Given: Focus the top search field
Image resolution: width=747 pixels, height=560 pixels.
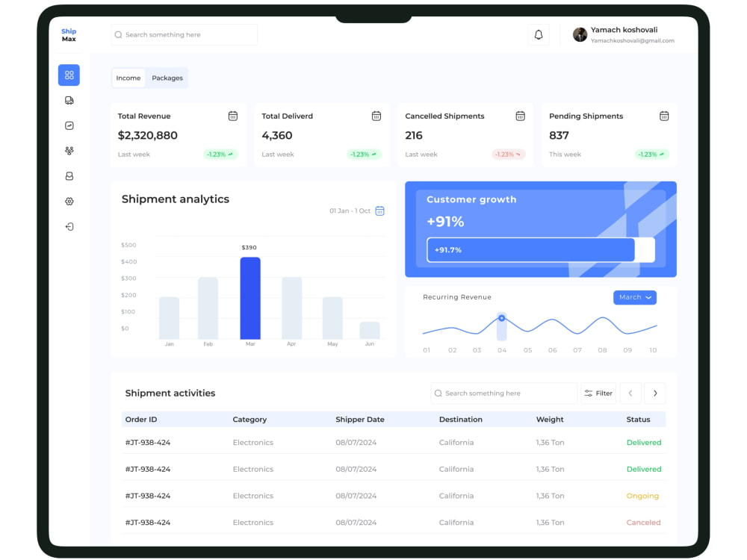Looking at the screenshot, I should click(185, 35).
